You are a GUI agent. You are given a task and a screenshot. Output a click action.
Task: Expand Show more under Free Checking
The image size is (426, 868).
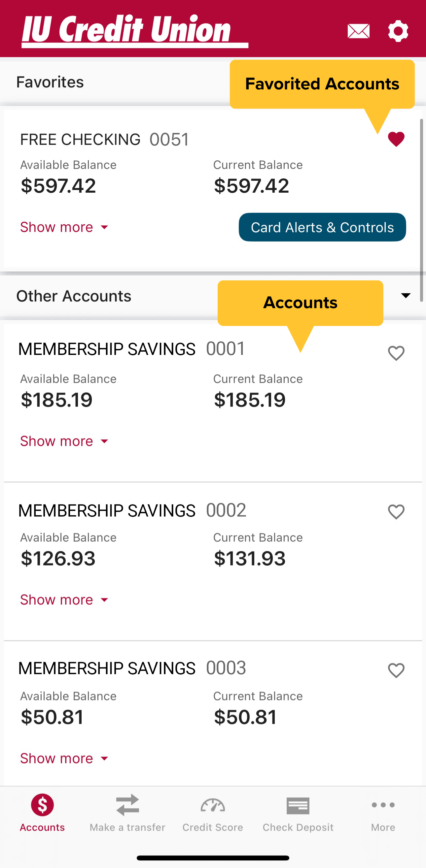coord(64,227)
